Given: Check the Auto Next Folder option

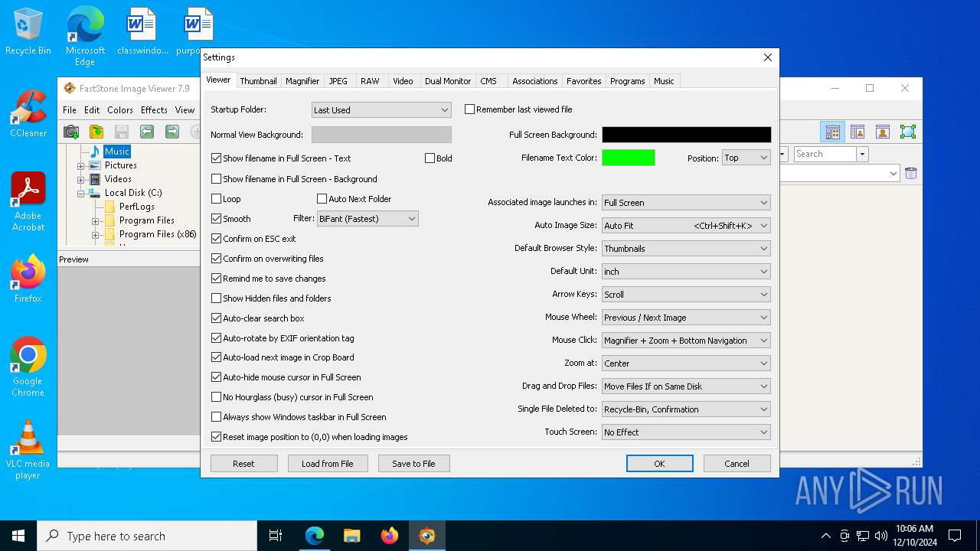Looking at the screenshot, I should point(322,199).
